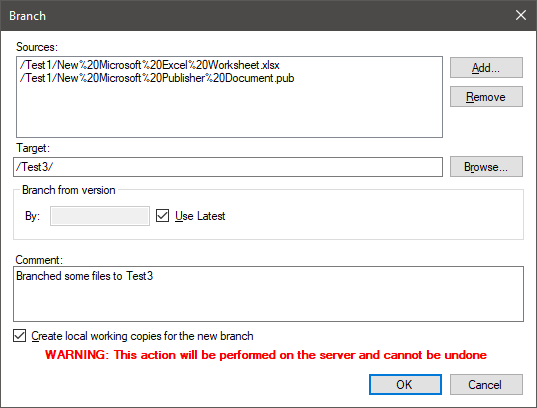The height and width of the screenshot is (408, 537).
Task: Open the Browse... target picker
Action: pyautogui.click(x=486, y=167)
